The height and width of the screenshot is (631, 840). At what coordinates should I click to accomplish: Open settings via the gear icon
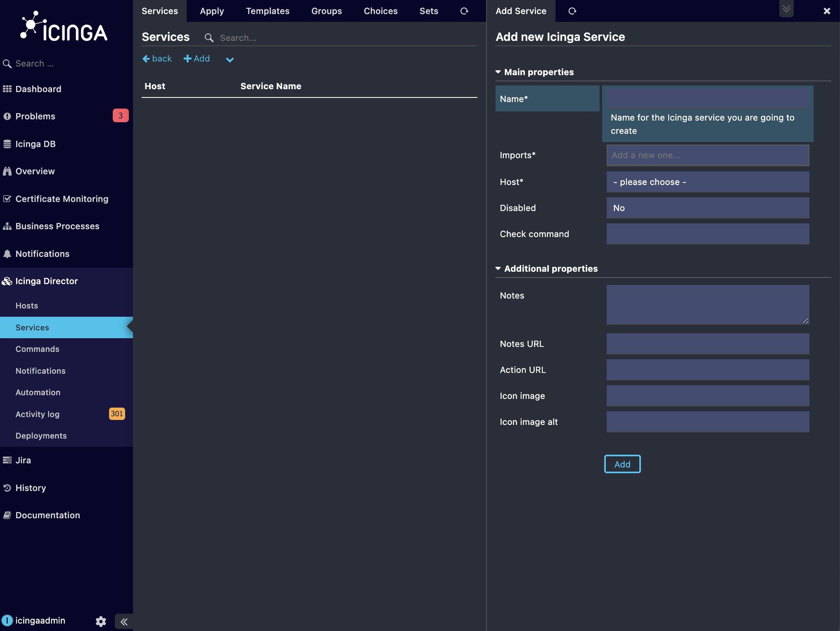101,622
